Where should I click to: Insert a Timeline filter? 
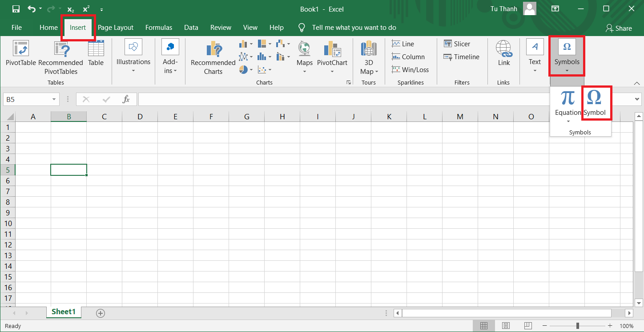click(461, 57)
